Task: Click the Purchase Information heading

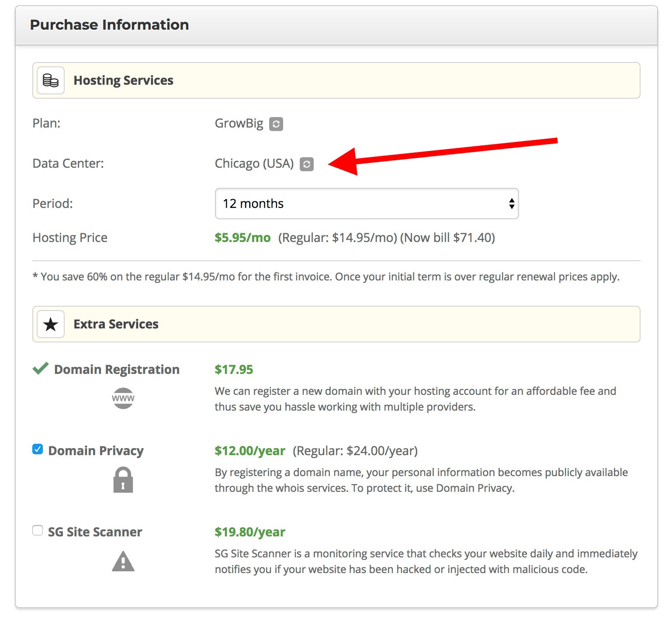Action: [x=109, y=25]
